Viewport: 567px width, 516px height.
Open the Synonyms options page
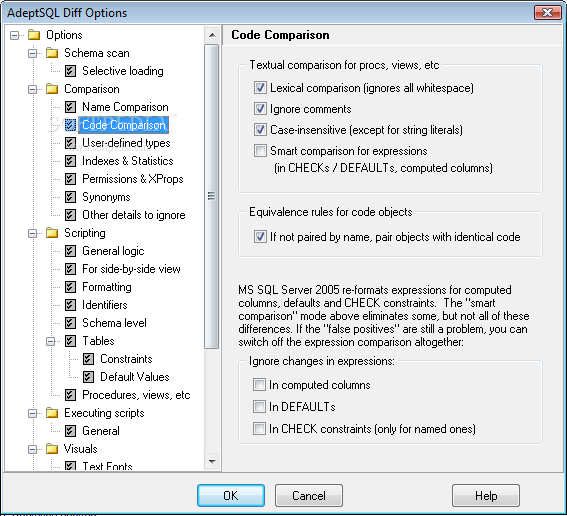[106, 197]
